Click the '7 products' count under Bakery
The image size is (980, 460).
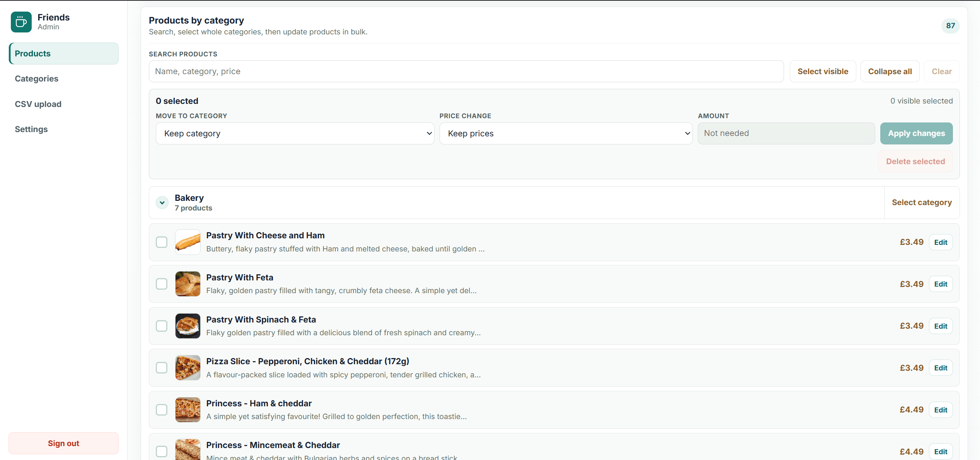[x=193, y=208]
